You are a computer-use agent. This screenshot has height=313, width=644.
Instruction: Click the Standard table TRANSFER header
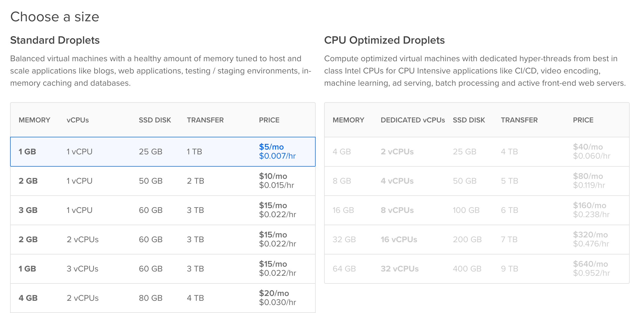pyautogui.click(x=205, y=120)
